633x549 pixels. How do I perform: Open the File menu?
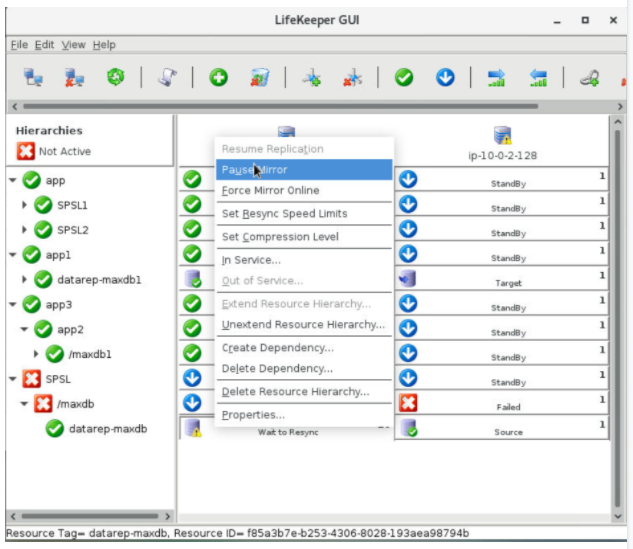point(19,44)
